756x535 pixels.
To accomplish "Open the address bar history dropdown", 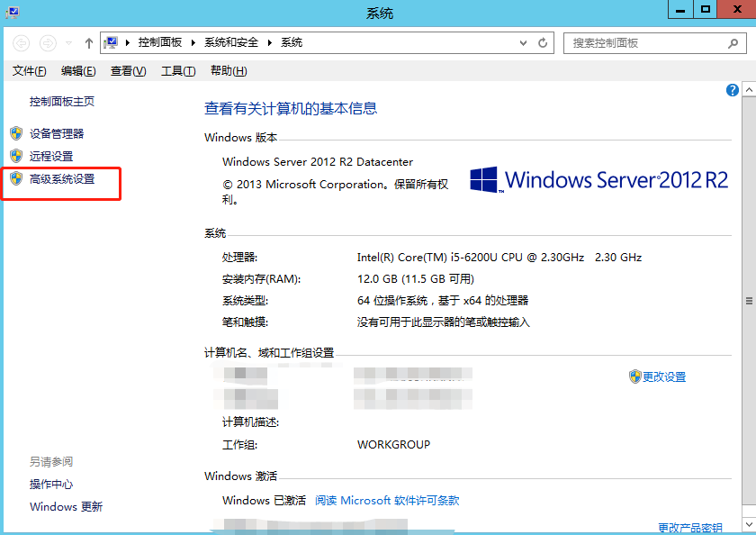I will click(x=523, y=43).
